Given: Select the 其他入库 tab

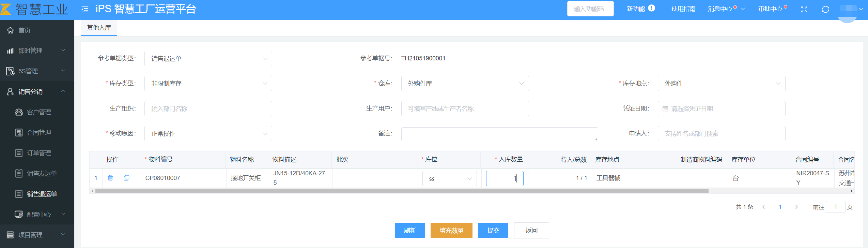Looking at the screenshot, I should (99, 28).
